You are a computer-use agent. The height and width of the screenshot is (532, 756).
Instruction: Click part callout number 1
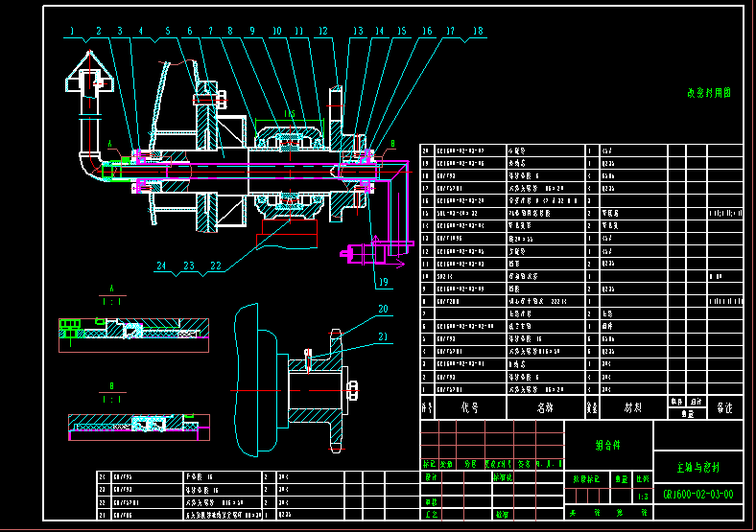pyautogui.click(x=72, y=31)
